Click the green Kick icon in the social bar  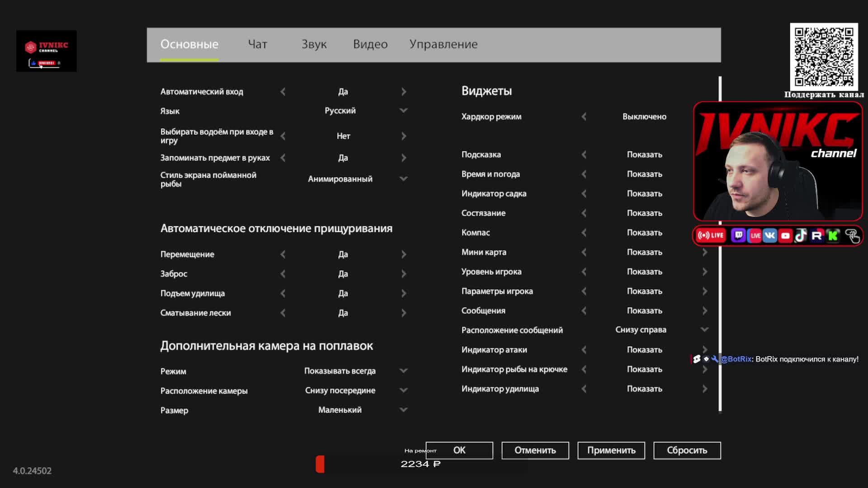pyautogui.click(x=833, y=235)
